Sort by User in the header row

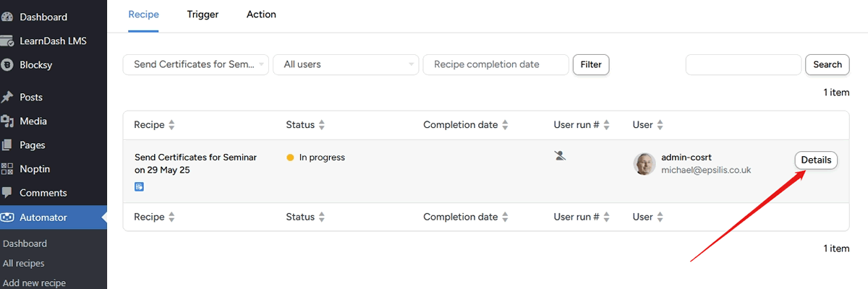pos(647,125)
